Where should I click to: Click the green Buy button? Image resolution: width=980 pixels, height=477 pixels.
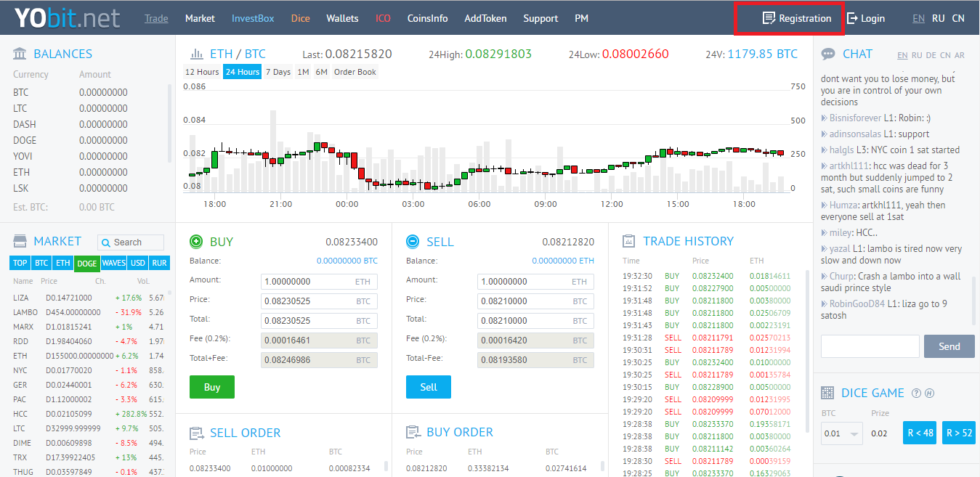click(x=212, y=387)
